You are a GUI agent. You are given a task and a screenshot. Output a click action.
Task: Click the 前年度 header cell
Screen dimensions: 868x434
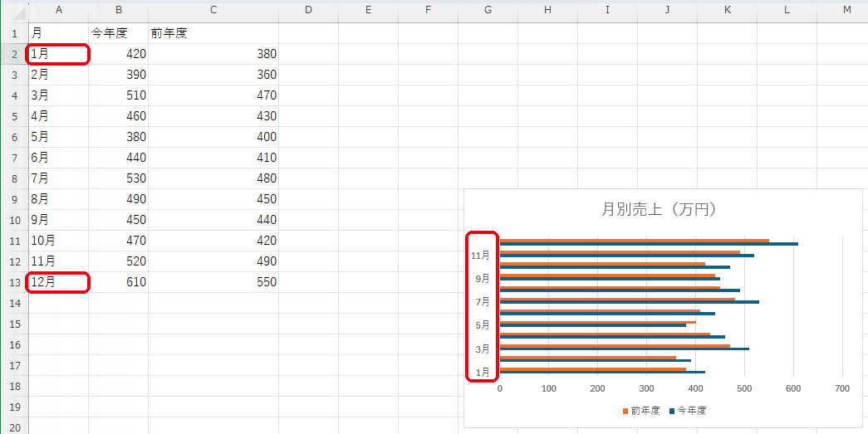tap(213, 33)
